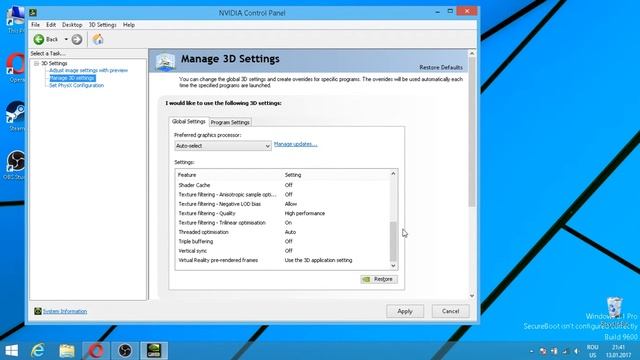
Task: Open the Steam desktop shortcut
Action: (16, 116)
